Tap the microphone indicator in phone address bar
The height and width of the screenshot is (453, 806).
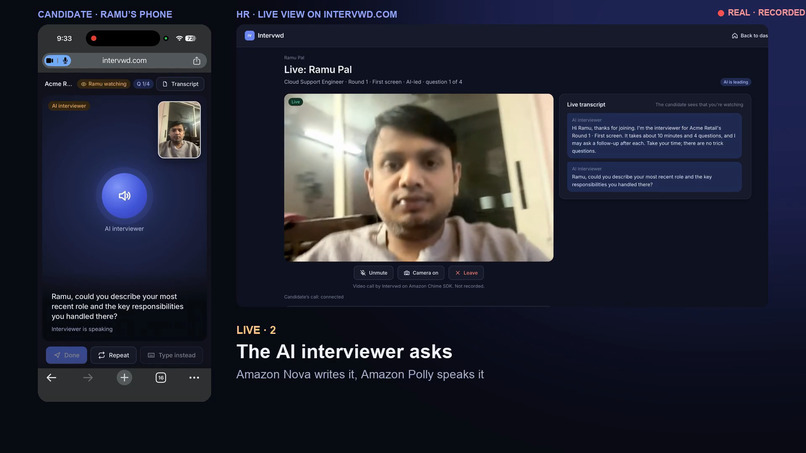point(65,61)
